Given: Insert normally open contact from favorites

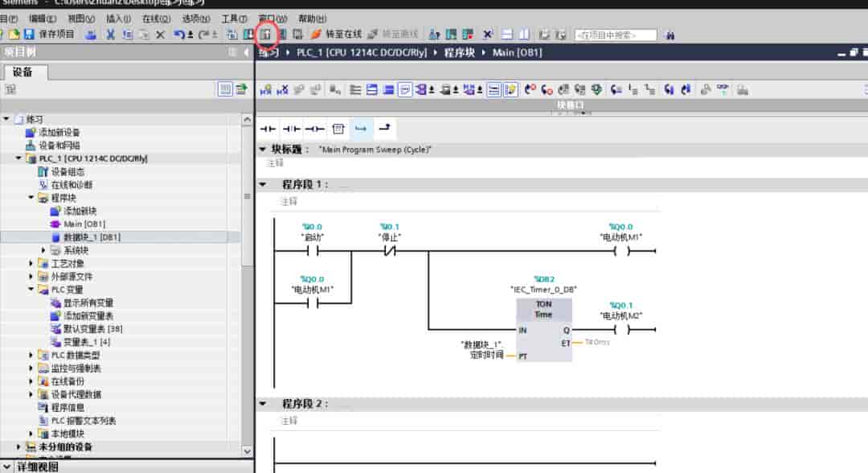Looking at the screenshot, I should click(268, 129).
